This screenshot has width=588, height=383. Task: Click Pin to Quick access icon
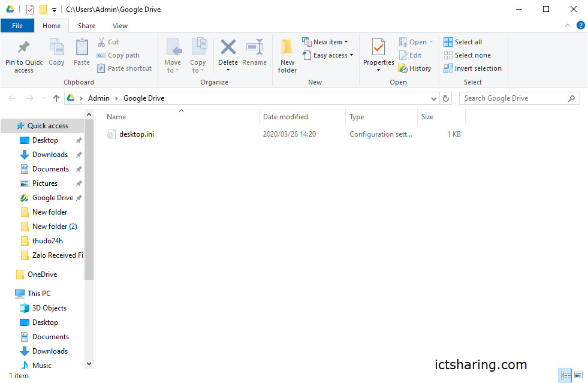(23, 47)
